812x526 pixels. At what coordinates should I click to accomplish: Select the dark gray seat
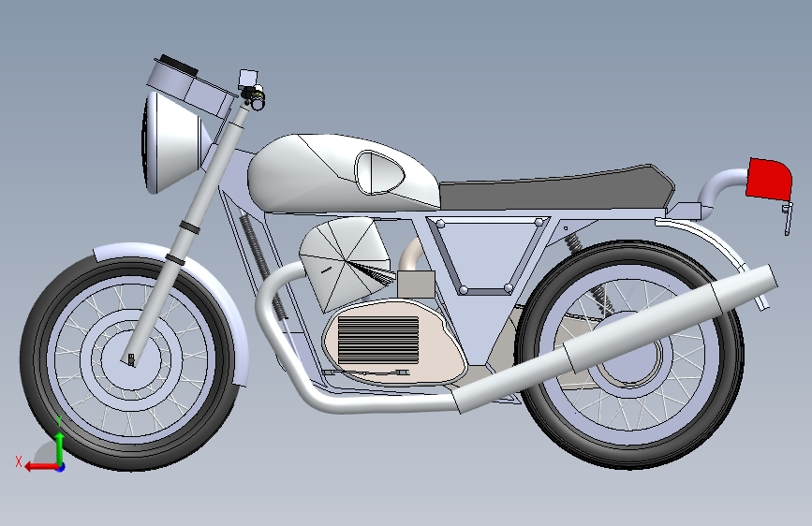(x=555, y=187)
